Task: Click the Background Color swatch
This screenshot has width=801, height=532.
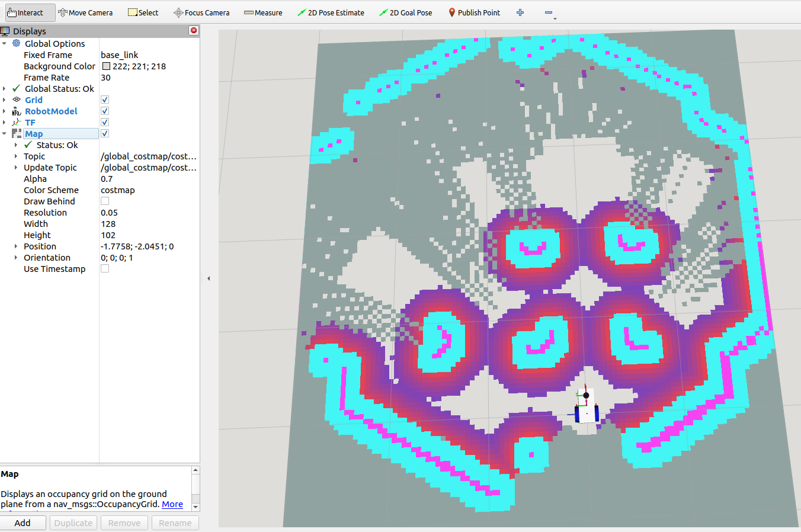Action: pos(106,66)
